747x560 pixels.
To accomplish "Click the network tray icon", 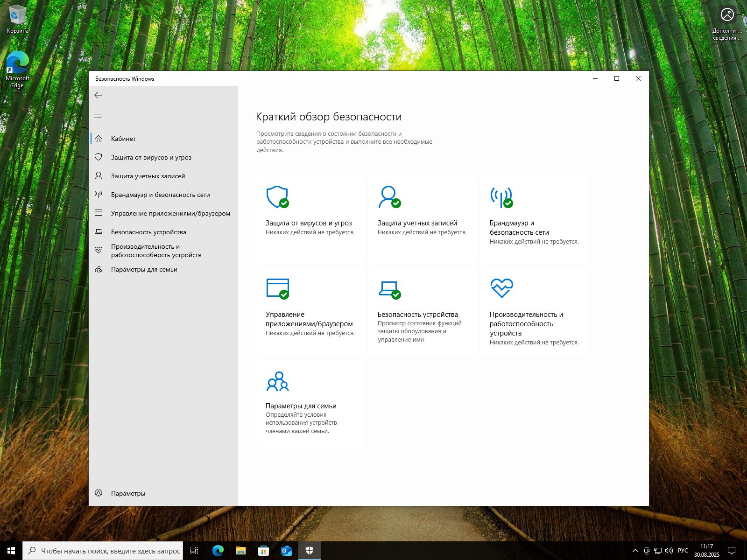I will (x=658, y=551).
